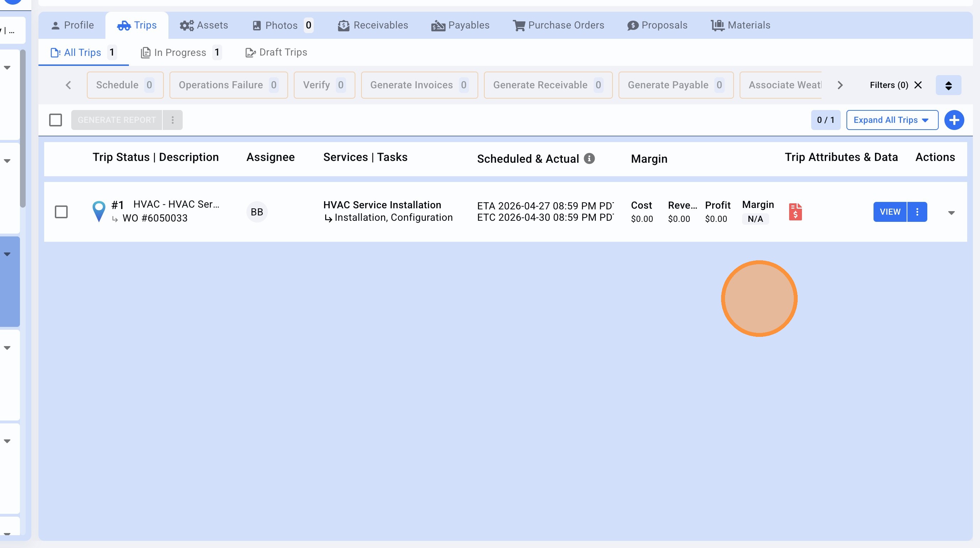Click the sort up-down arrows button
This screenshot has width=980, height=548.
[x=948, y=85]
